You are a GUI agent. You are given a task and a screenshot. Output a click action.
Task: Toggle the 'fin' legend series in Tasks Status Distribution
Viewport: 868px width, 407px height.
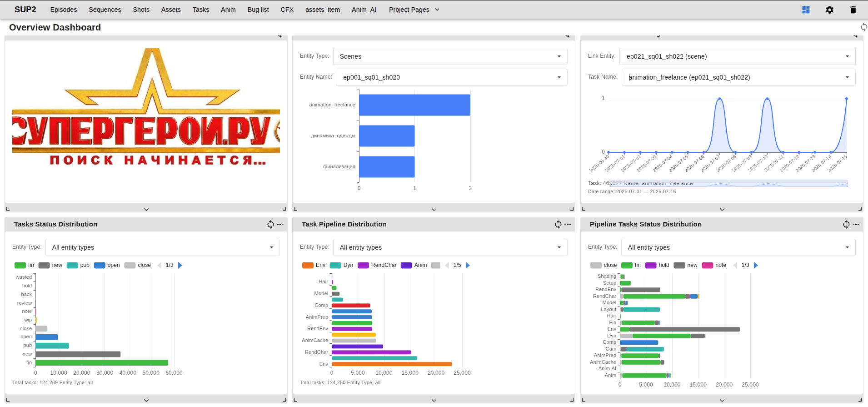tap(25, 265)
